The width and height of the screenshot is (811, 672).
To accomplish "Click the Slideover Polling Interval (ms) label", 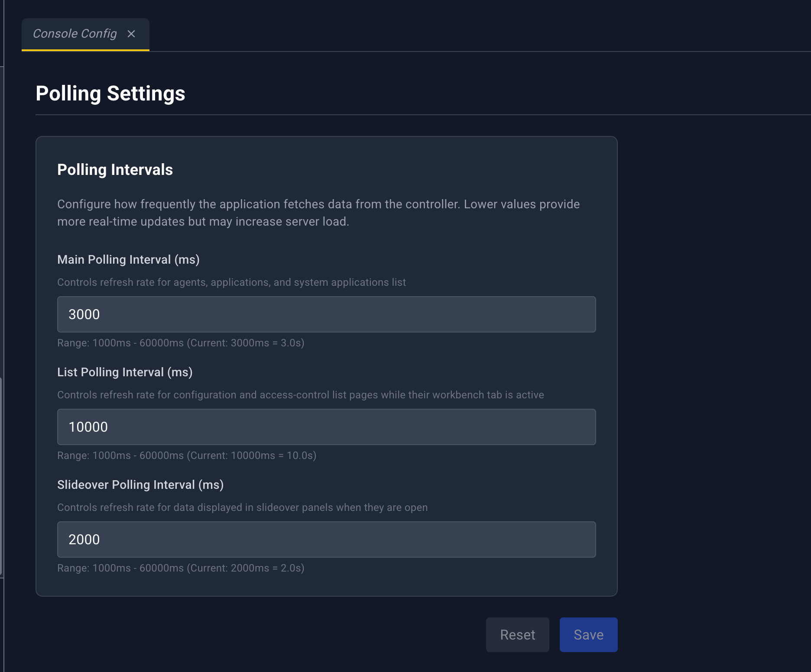I will point(140,485).
